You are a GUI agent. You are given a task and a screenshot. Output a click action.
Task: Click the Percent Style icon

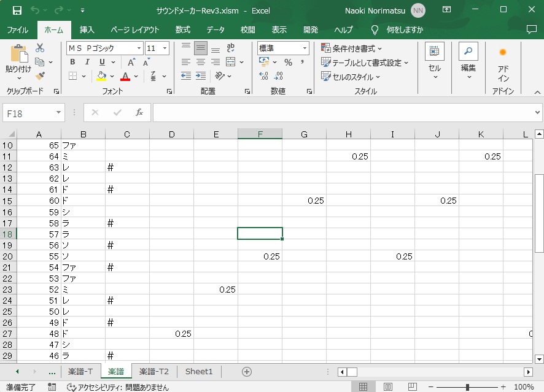tap(287, 62)
